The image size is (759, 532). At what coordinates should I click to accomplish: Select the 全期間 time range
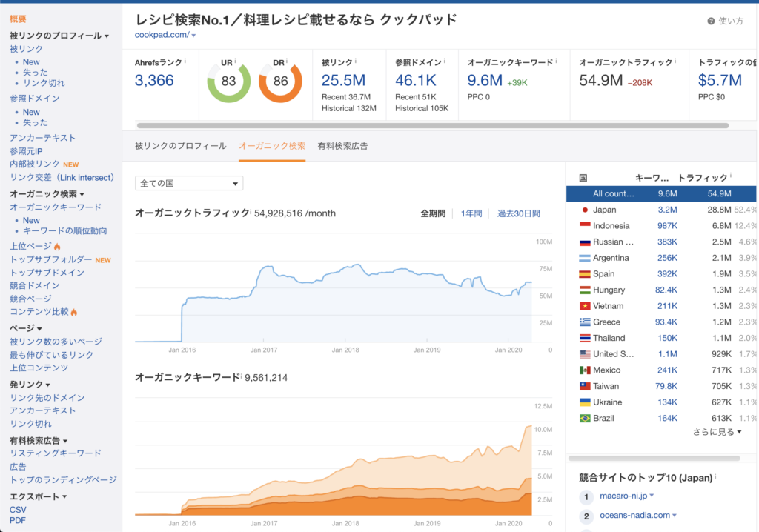click(x=433, y=213)
